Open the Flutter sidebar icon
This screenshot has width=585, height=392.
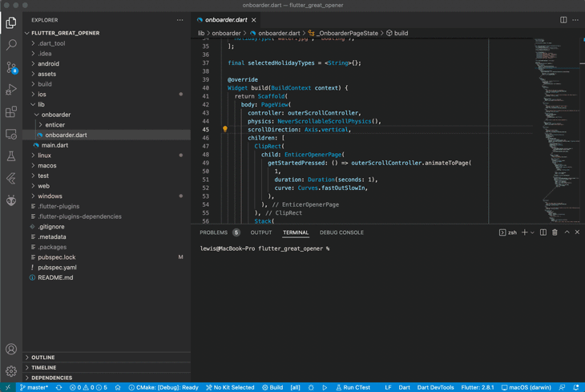point(11,179)
